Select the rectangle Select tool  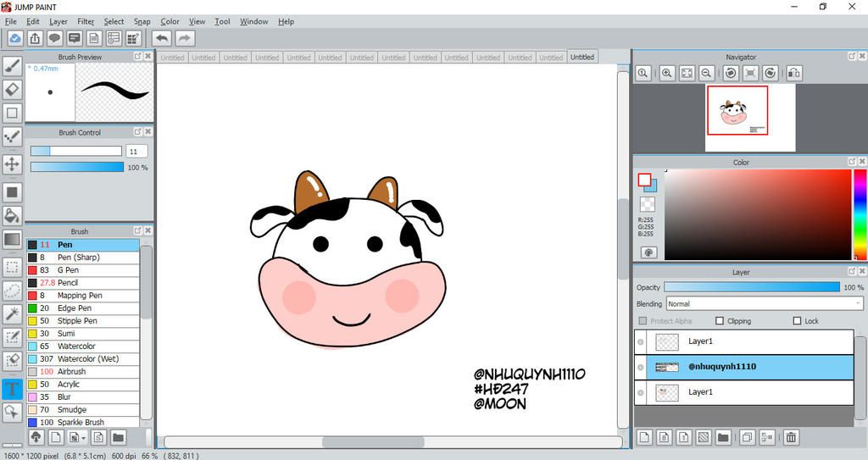pyautogui.click(x=12, y=268)
